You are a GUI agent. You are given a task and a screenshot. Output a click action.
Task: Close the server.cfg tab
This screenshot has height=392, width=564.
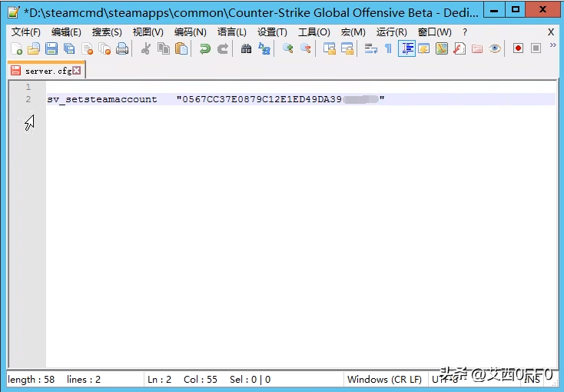click(x=76, y=71)
